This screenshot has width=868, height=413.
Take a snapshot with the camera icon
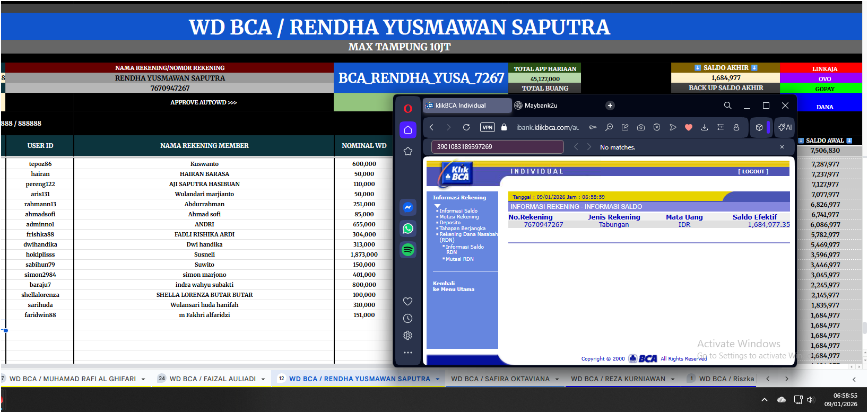tap(641, 127)
